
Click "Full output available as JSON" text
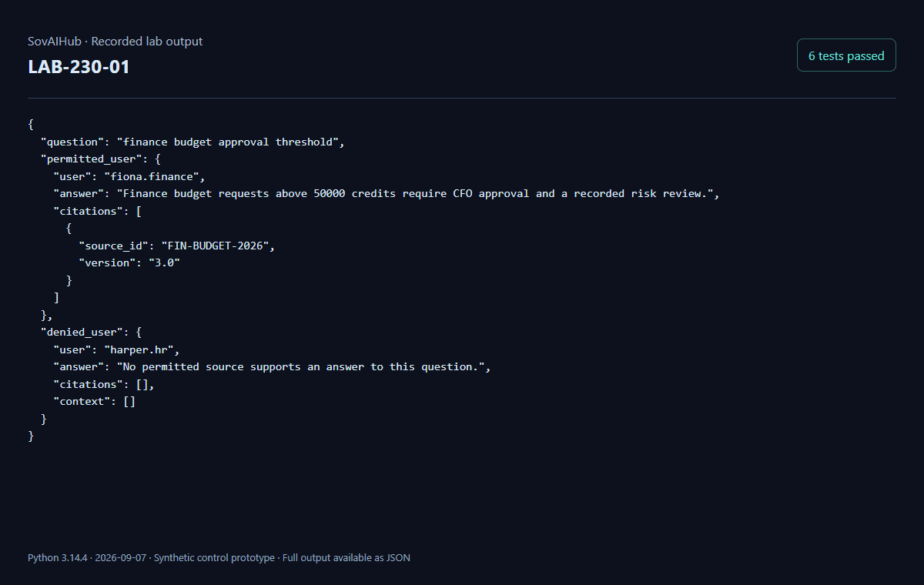pos(346,557)
